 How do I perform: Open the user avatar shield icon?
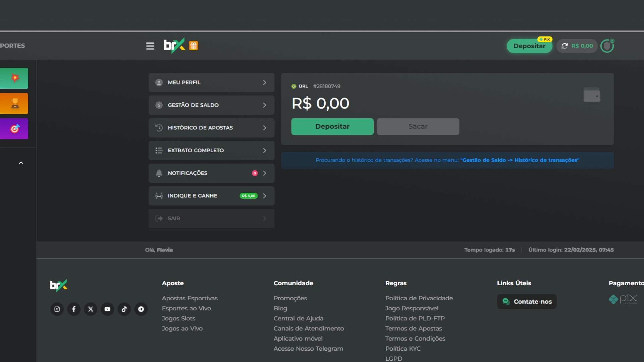607,46
